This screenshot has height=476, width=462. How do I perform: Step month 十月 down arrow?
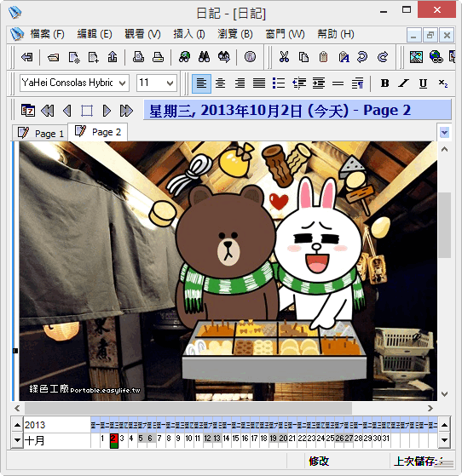[x=18, y=440]
